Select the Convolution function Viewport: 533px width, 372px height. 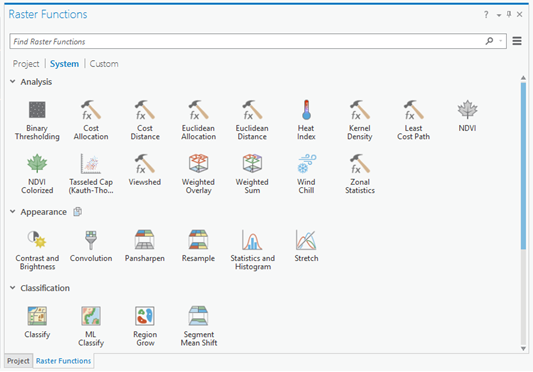click(91, 246)
